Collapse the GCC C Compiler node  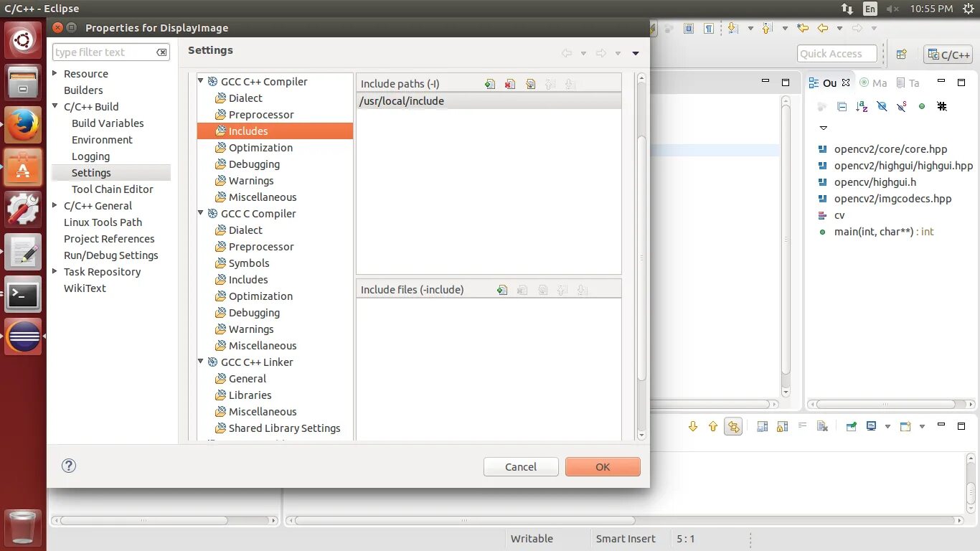[x=201, y=213]
